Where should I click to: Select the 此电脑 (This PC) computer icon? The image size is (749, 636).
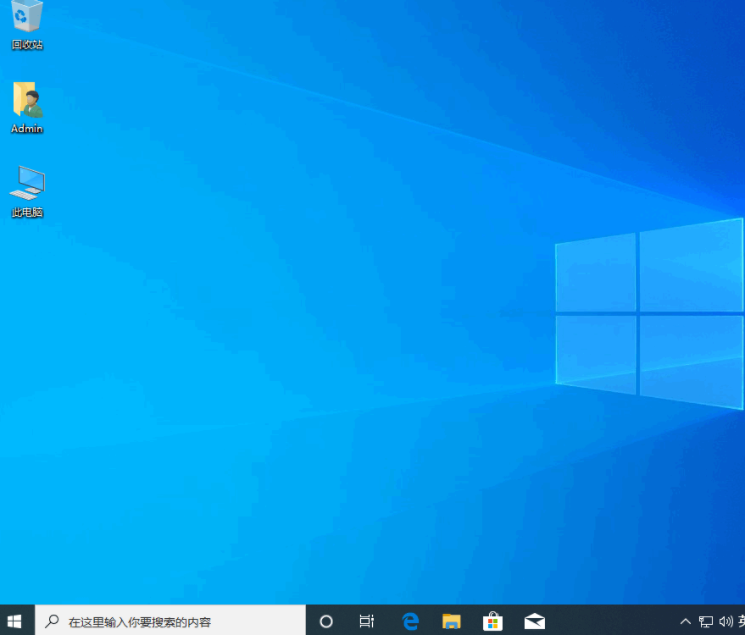27,183
